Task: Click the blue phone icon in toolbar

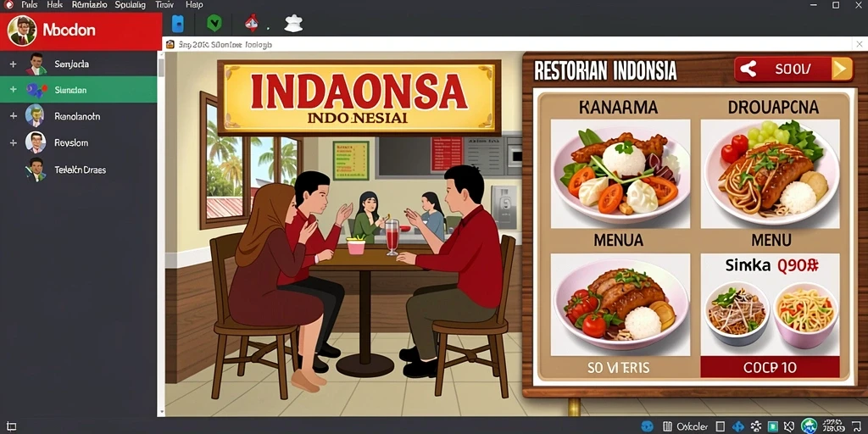Action: 178,24
